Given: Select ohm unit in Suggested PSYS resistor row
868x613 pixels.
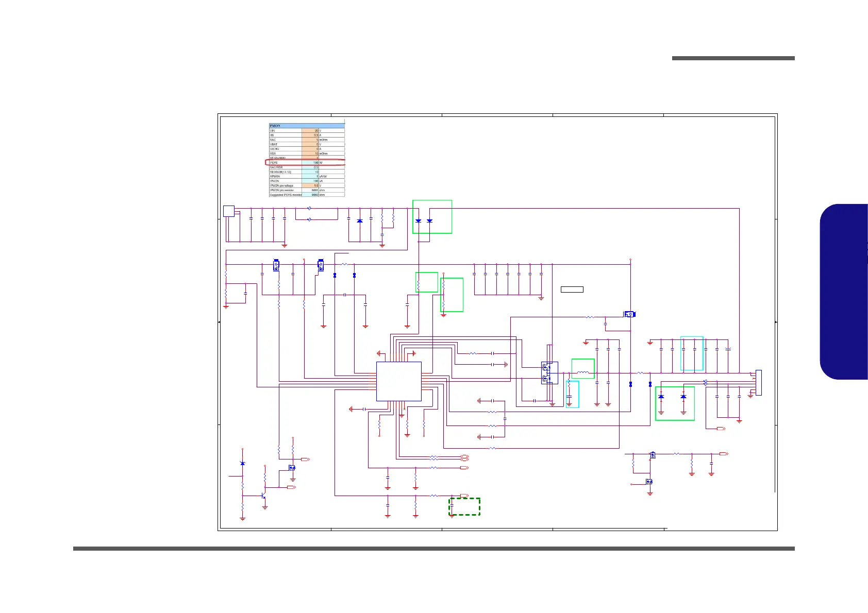Looking at the screenshot, I should 332,195.
